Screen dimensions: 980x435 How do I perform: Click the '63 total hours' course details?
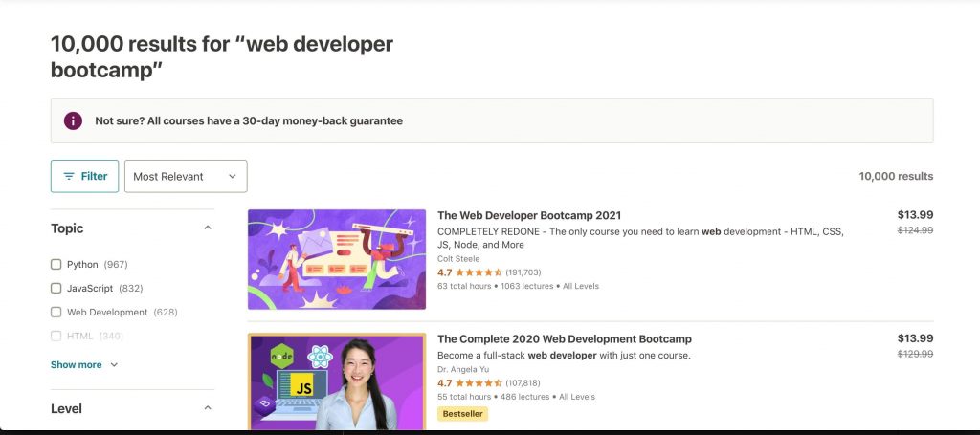pyautogui.click(x=518, y=286)
